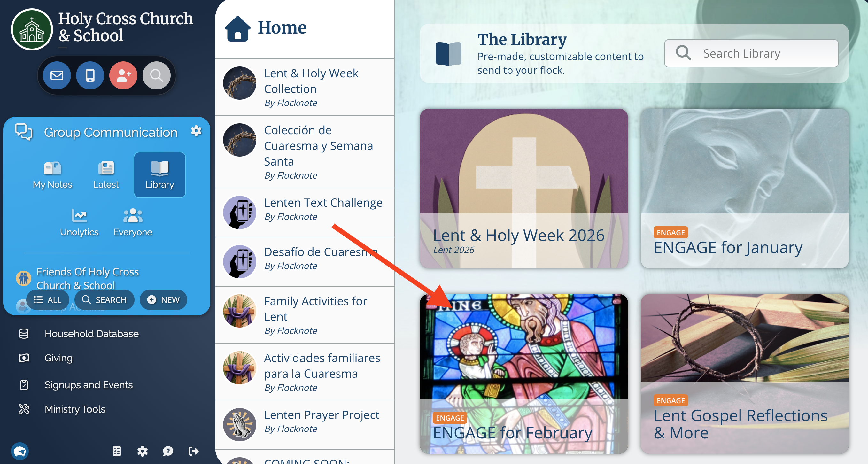The width and height of the screenshot is (868, 464).
Task: Click the NEW group button
Action: pos(163,299)
